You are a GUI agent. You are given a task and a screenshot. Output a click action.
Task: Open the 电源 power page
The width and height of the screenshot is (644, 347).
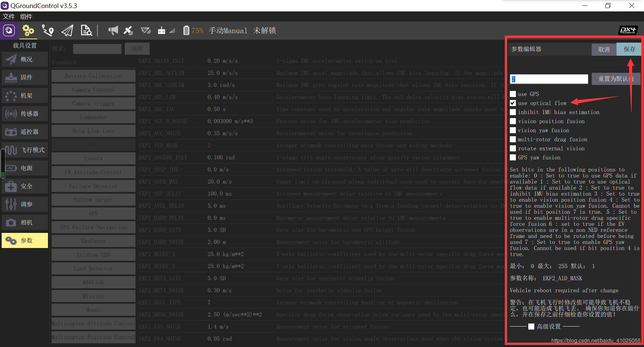25,168
